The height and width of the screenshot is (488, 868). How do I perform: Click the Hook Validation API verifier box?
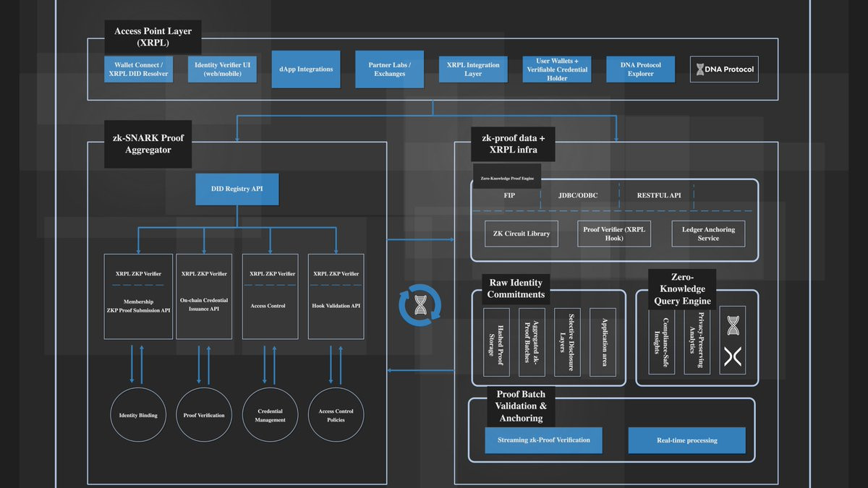tap(336, 296)
